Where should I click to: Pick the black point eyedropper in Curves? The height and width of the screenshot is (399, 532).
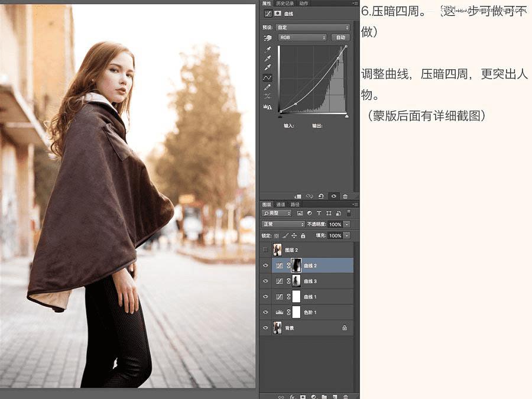pos(267,49)
